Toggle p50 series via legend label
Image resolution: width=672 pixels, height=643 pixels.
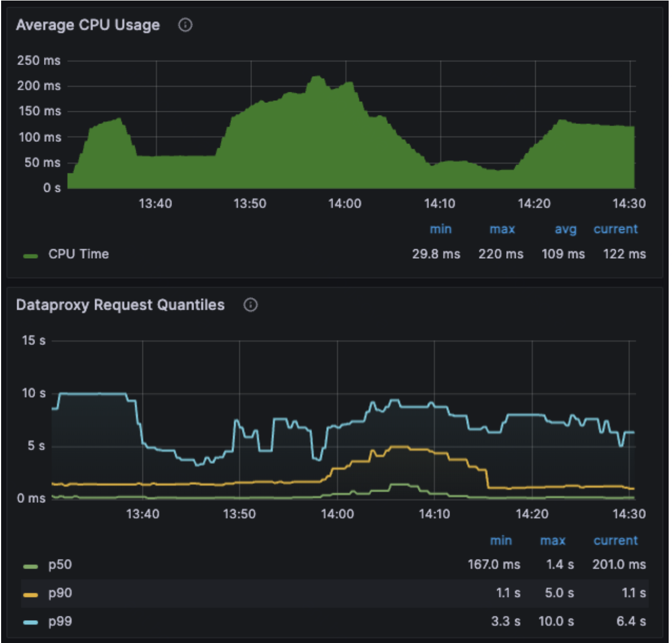pyautogui.click(x=60, y=565)
